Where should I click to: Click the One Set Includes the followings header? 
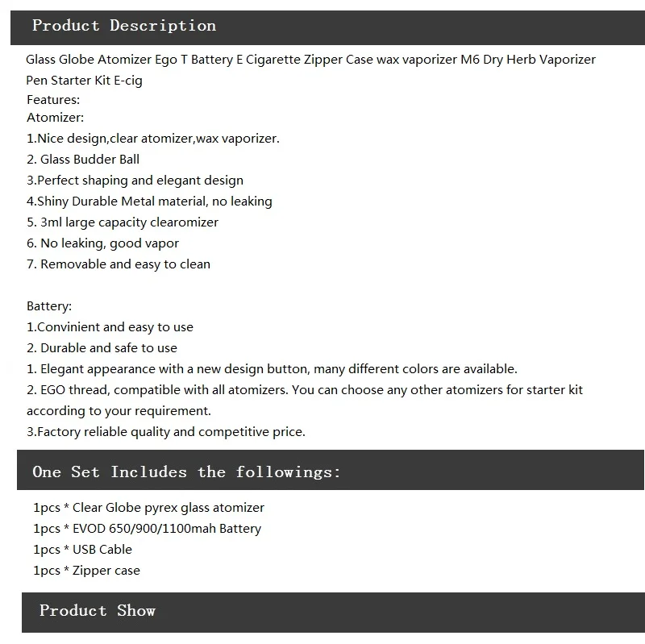tap(331, 470)
